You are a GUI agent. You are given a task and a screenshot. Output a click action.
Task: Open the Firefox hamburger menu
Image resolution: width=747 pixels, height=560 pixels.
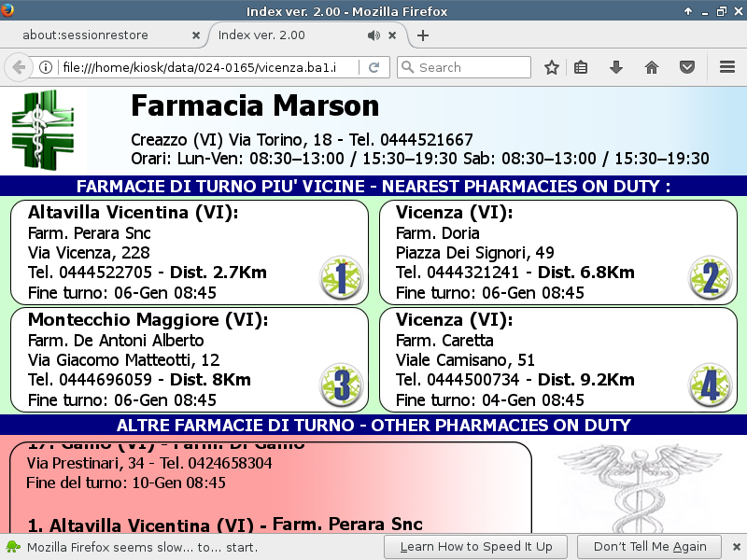tap(727, 67)
